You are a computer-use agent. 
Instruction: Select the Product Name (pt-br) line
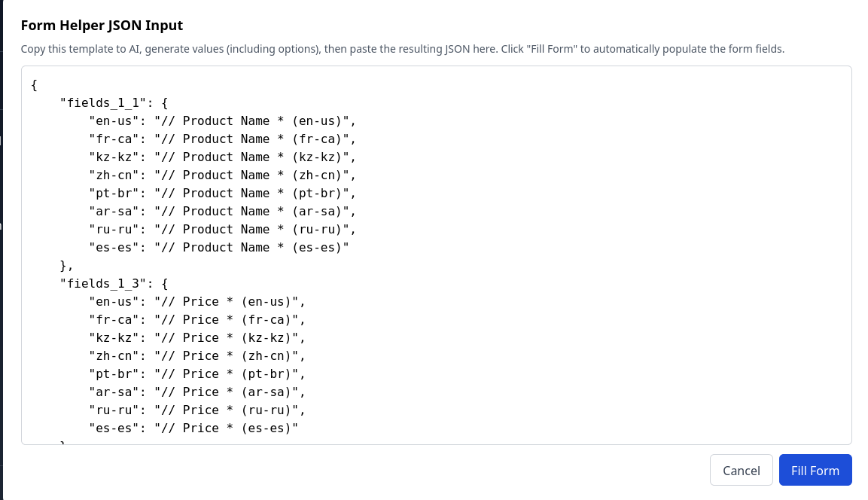[x=221, y=194]
